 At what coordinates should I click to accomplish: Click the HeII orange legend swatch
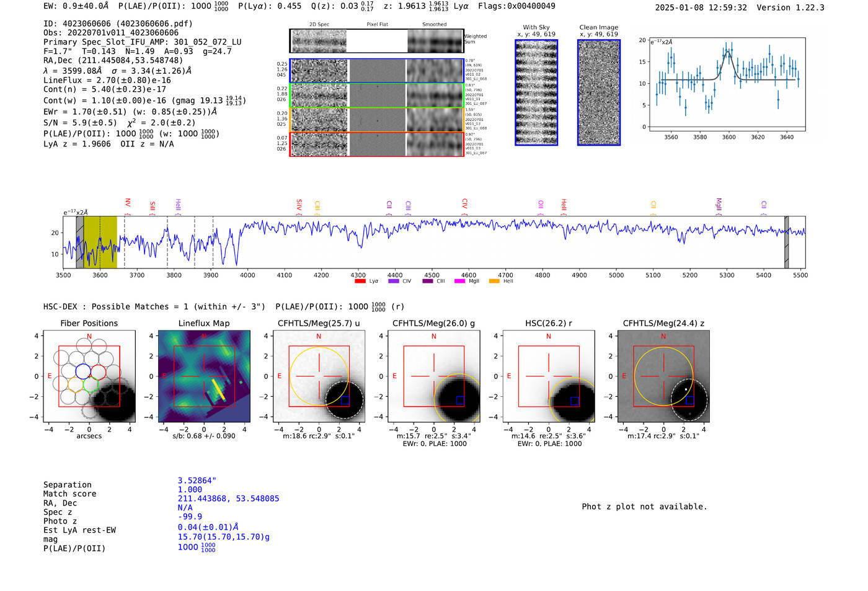click(494, 281)
